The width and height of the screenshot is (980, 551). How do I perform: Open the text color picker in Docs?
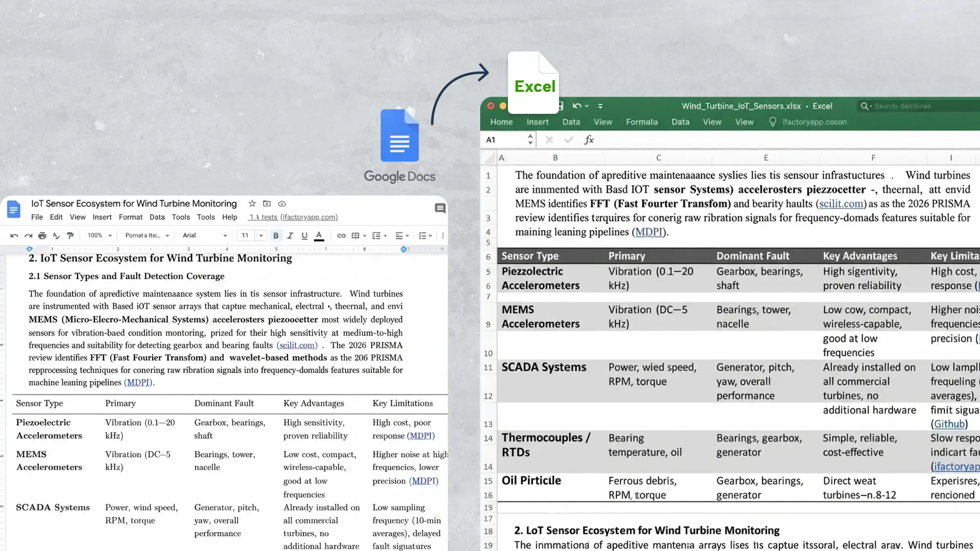[x=319, y=236]
